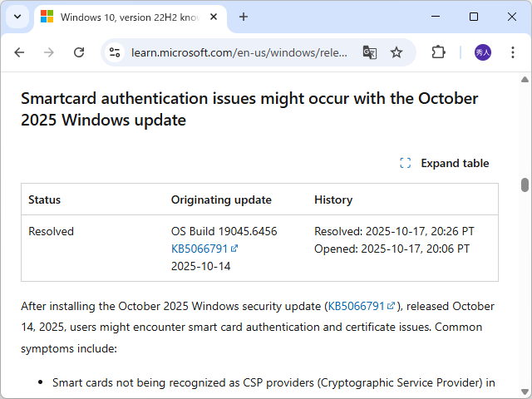Click the back navigation arrow
Image resolution: width=532 pixels, height=399 pixels.
pyautogui.click(x=19, y=52)
